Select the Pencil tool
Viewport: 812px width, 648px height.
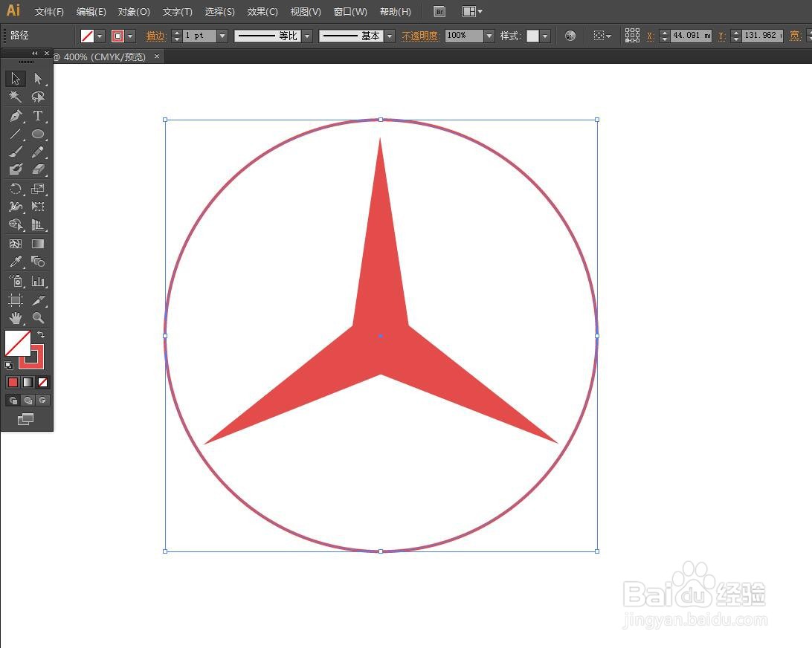click(38, 152)
